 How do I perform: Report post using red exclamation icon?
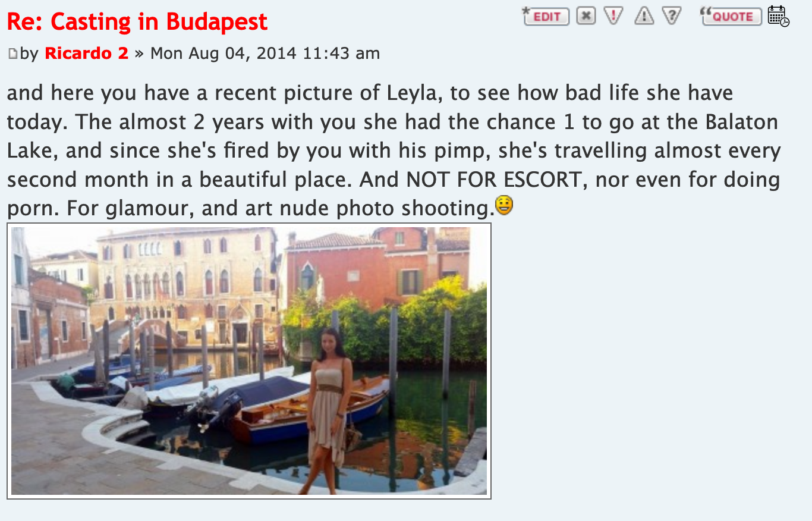(613, 16)
